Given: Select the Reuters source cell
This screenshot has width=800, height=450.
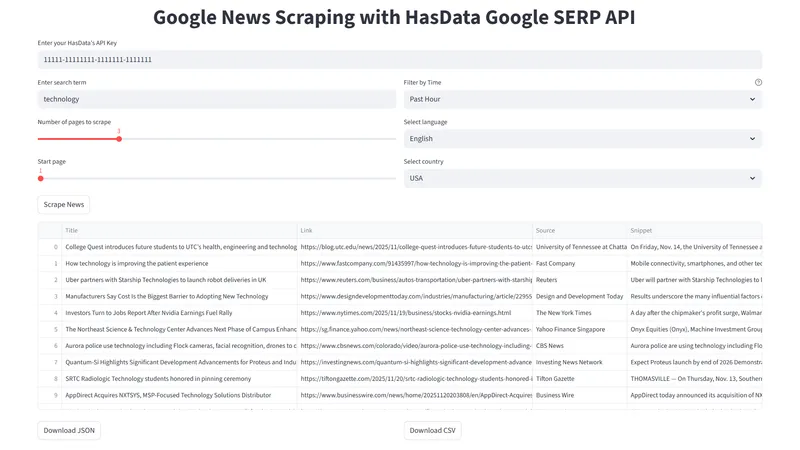Looking at the screenshot, I should [x=580, y=280].
